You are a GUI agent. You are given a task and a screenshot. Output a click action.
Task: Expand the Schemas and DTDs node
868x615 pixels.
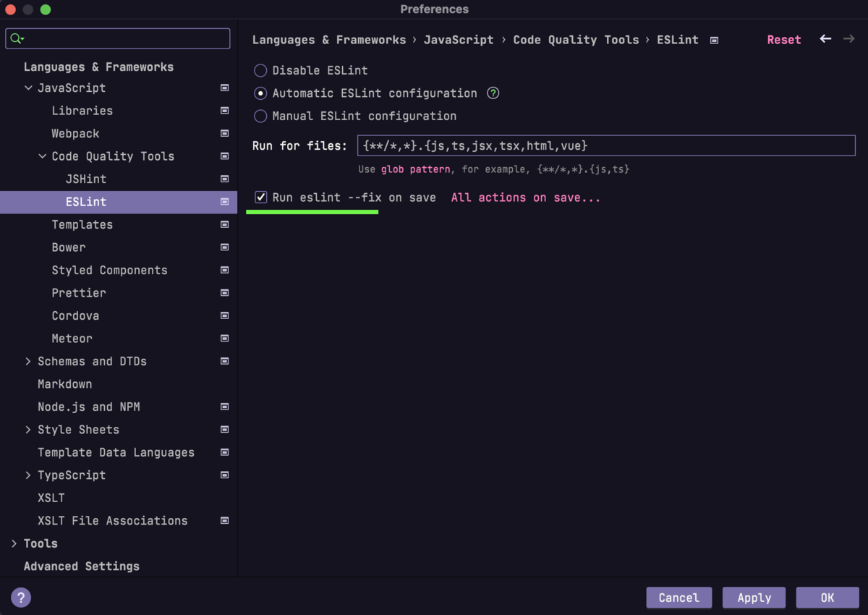[x=28, y=361]
